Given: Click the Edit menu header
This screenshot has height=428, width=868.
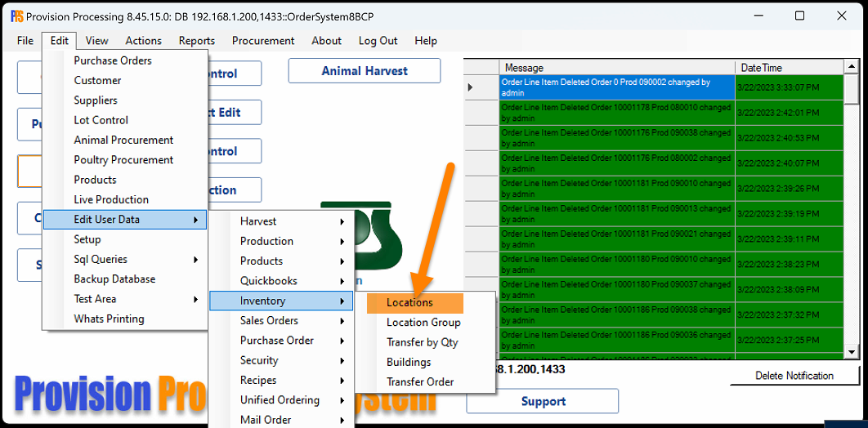Looking at the screenshot, I should (59, 40).
